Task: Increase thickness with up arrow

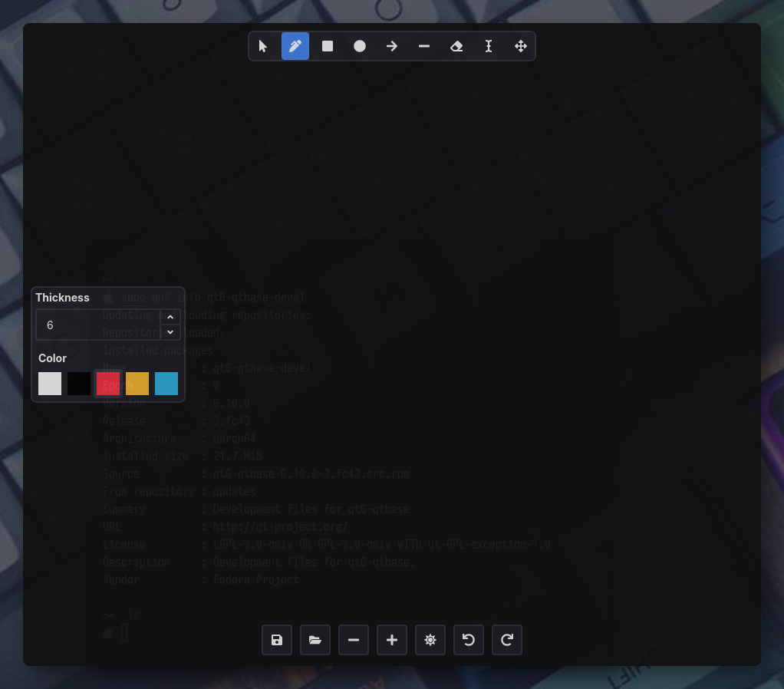Action: [x=170, y=317]
